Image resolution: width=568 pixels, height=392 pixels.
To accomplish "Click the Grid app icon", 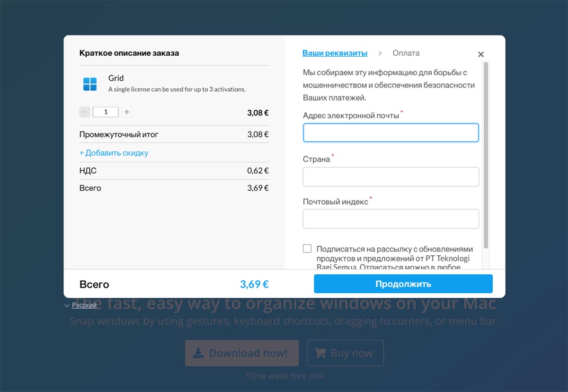I will click(90, 84).
